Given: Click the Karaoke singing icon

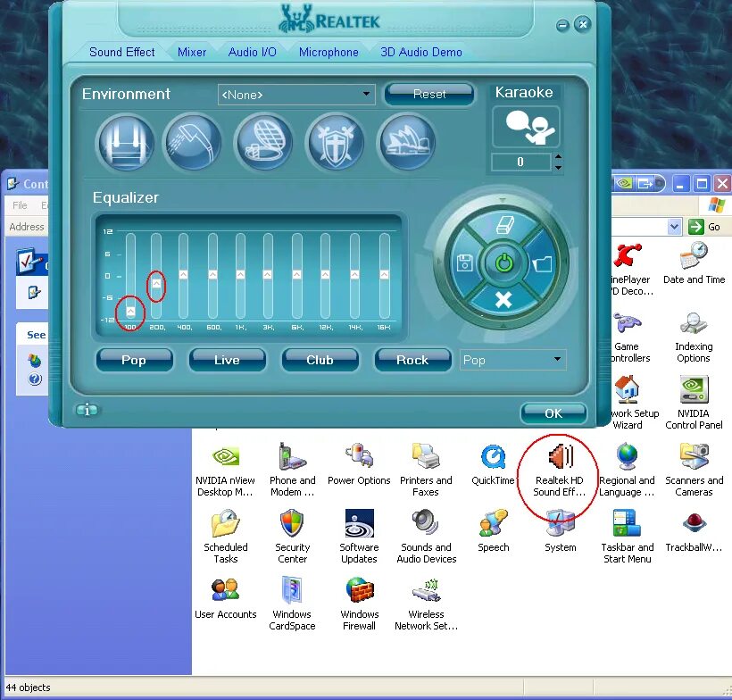Looking at the screenshot, I should tap(526, 126).
